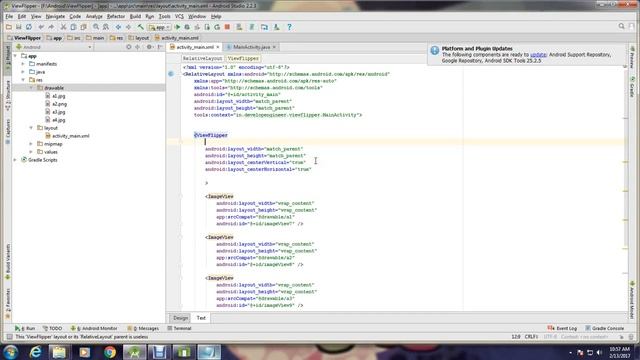Open the TODO tool window button
Image resolution: width=640 pixels, height=360 pixels.
point(53,328)
